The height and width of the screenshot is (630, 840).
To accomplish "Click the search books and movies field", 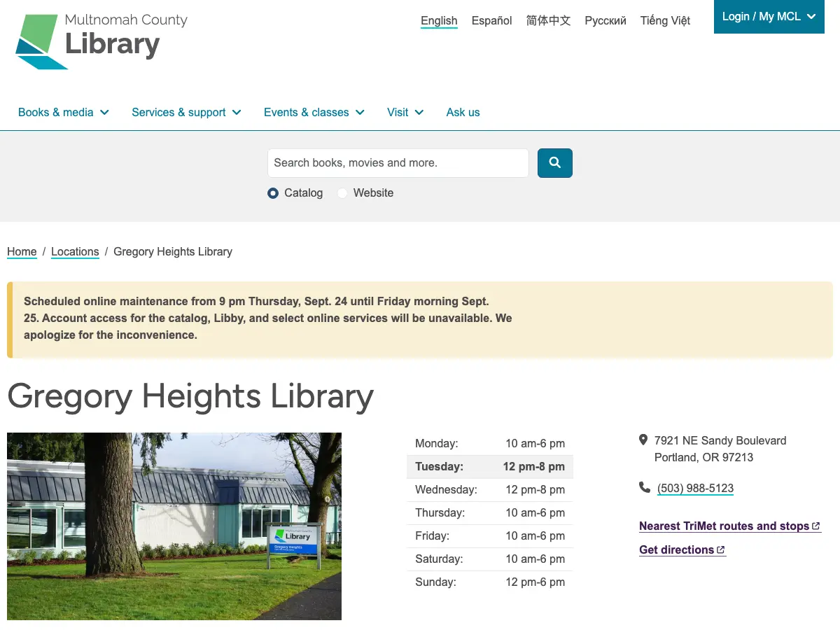I will click(x=398, y=163).
